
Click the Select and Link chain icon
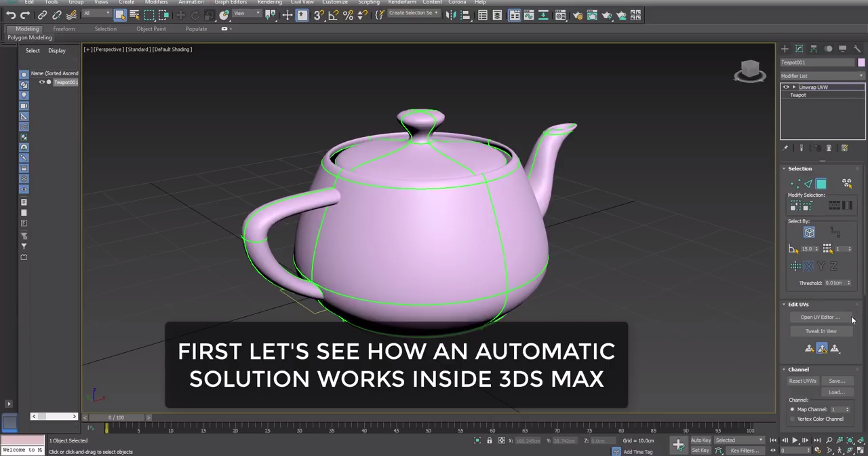coord(43,15)
